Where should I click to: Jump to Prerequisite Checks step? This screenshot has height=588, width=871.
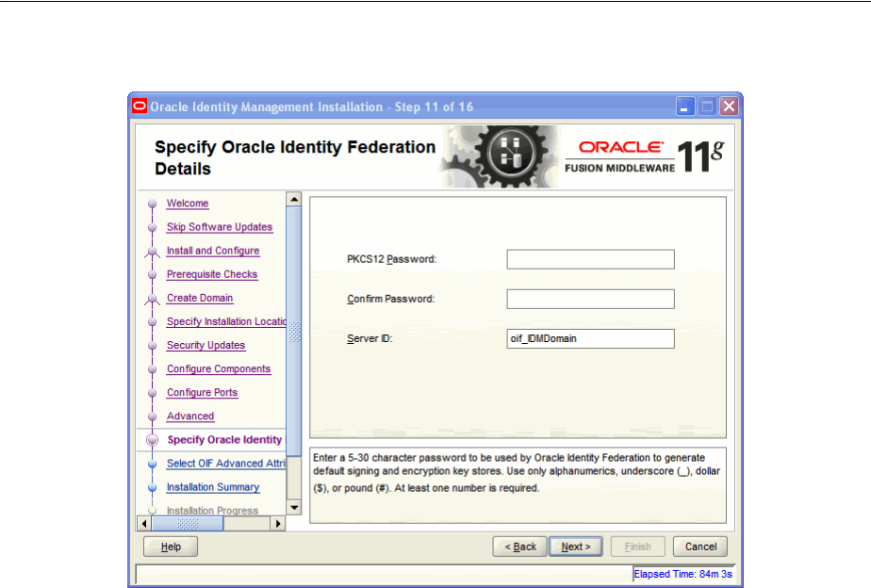tap(212, 274)
